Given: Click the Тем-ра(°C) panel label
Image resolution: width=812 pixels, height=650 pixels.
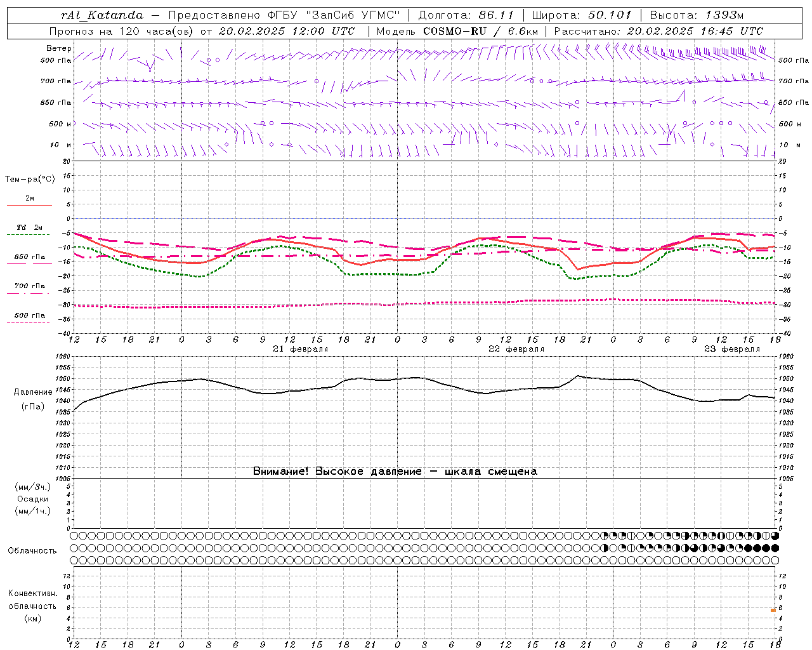Looking at the screenshot, I should (30, 179).
